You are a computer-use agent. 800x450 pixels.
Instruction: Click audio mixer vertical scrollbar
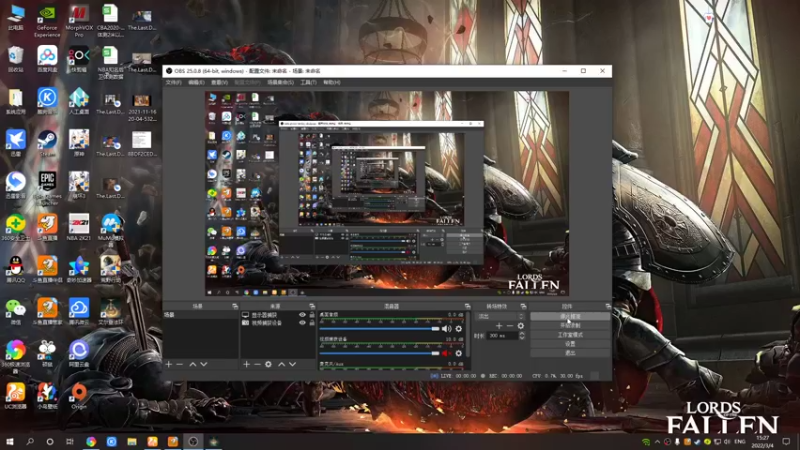coord(467,334)
